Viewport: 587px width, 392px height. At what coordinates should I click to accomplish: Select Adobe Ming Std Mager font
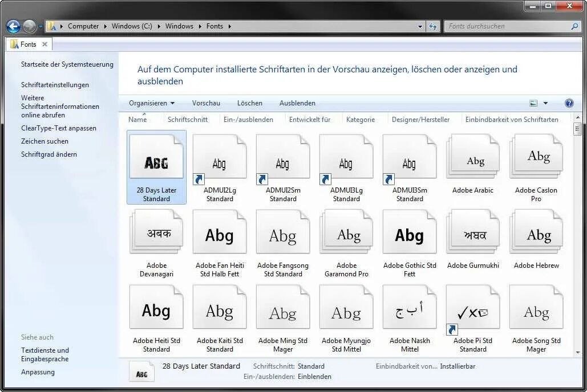coord(283,318)
